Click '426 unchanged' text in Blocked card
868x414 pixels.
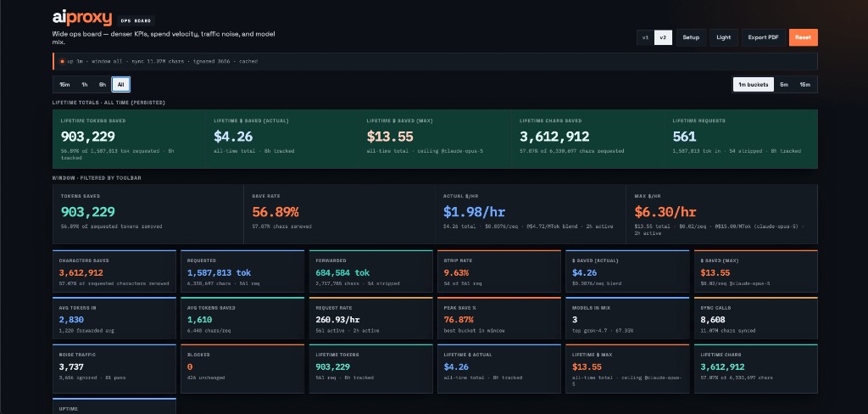tap(206, 378)
